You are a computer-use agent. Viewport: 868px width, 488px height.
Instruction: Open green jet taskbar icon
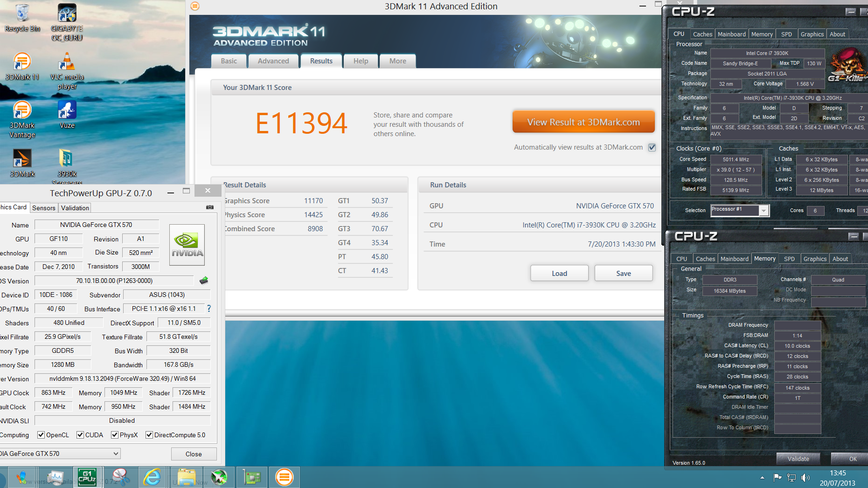tap(219, 477)
